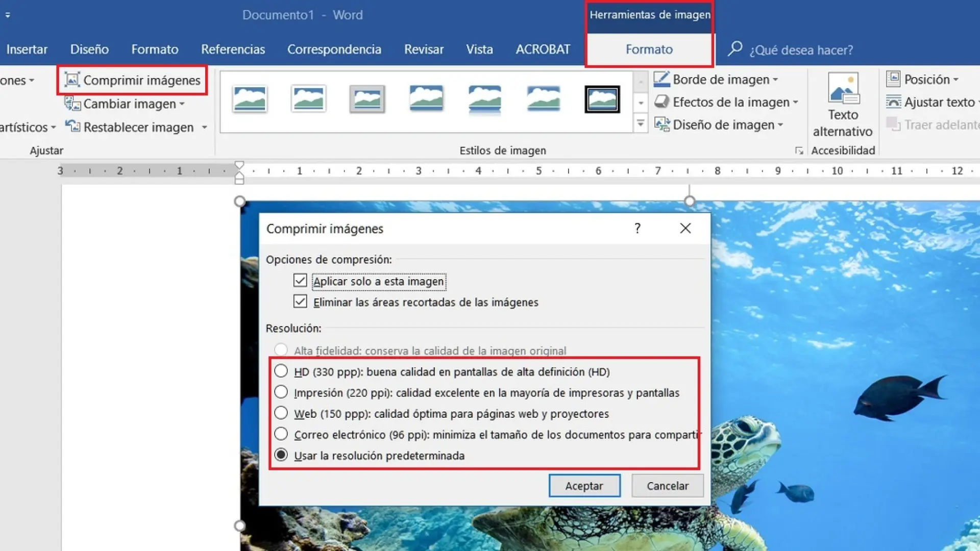Click the Ajustar texto icon

pyautogui.click(x=893, y=102)
